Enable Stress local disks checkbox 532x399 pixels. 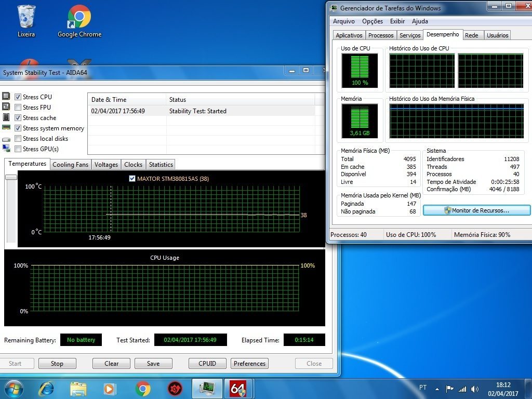click(18, 138)
